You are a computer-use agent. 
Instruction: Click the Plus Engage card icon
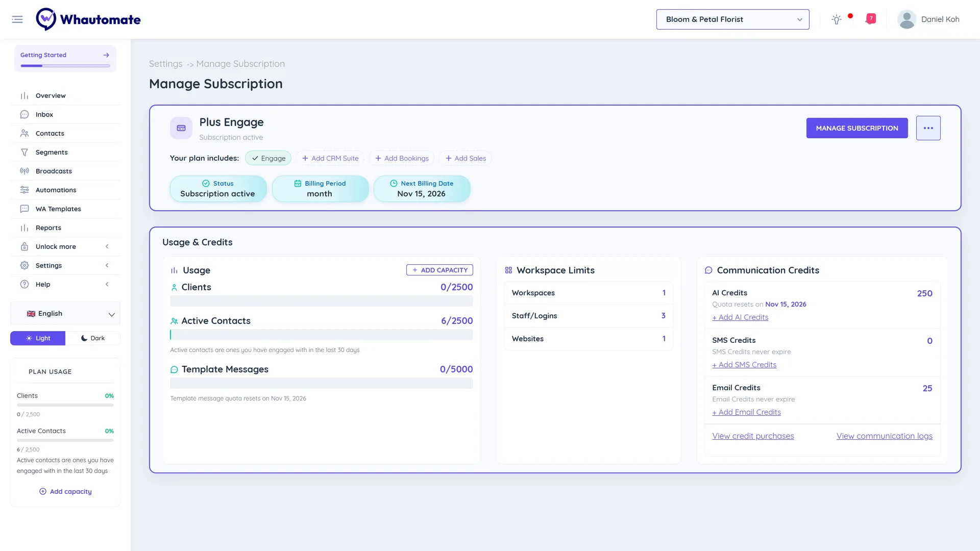pos(181,128)
